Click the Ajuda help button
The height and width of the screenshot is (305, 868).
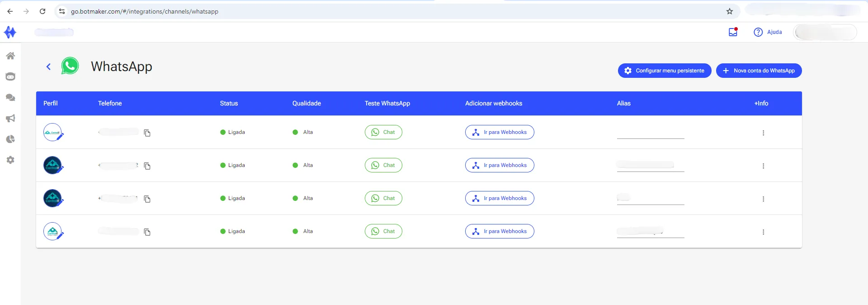click(x=768, y=32)
